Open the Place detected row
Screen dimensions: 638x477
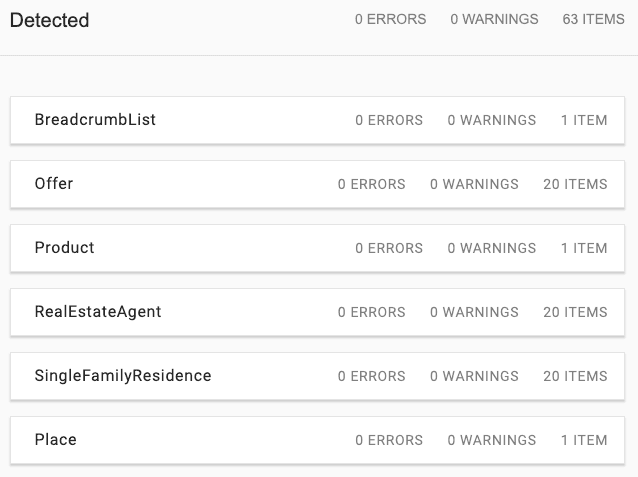tap(317, 440)
